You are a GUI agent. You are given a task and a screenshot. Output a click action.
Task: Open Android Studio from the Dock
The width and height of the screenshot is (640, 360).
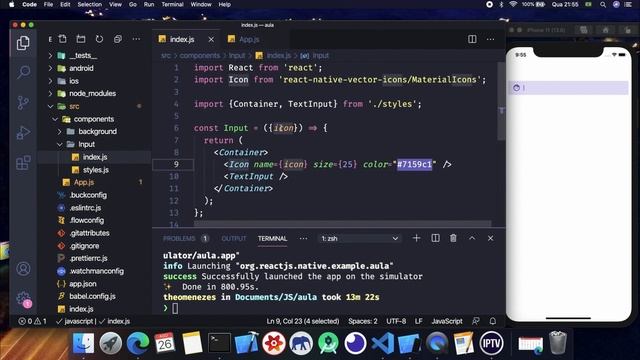point(328,343)
